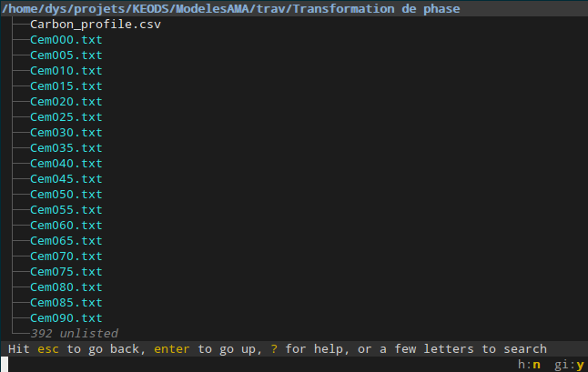Focus the search input line
This screenshot has height=372, width=588.
(x=259, y=364)
